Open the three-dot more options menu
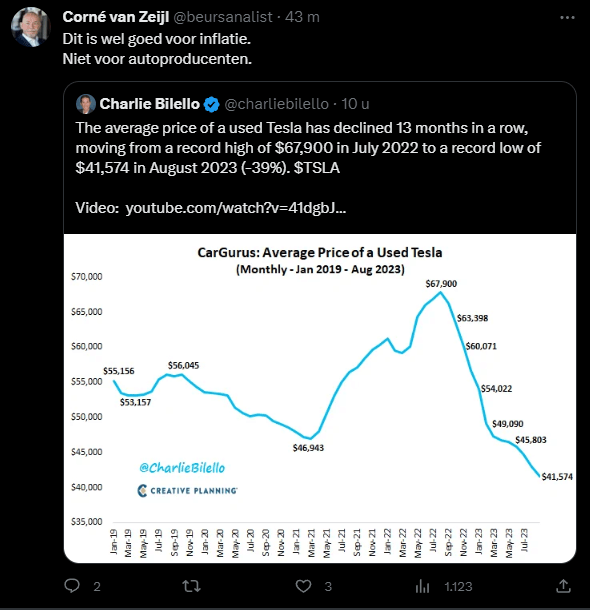This screenshot has width=590, height=610. click(567, 18)
